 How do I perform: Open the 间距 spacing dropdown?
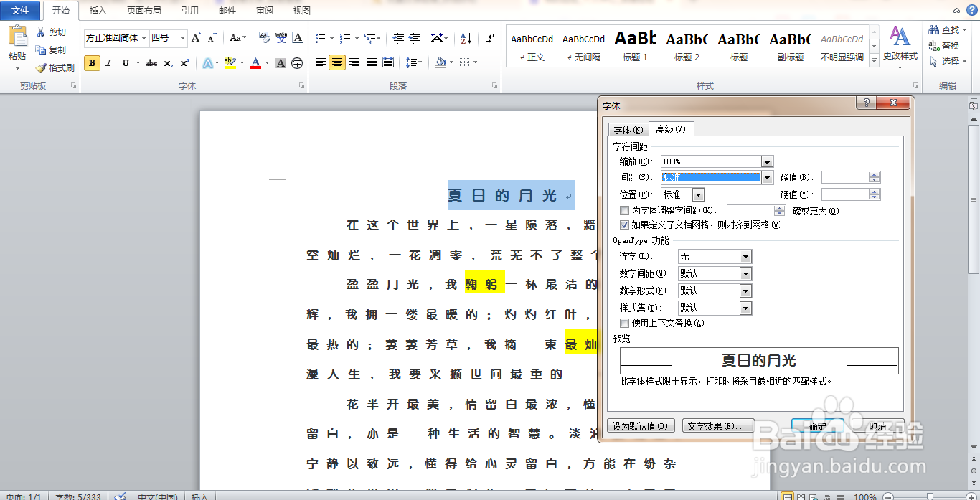[x=767, y=177]
